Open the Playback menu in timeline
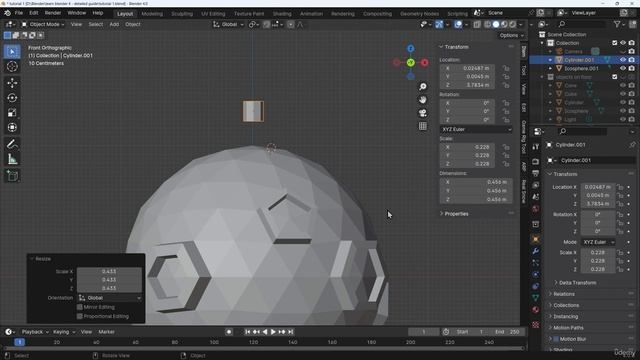The width and height of the screenshot is (640, 360). (x=34, y=332)
